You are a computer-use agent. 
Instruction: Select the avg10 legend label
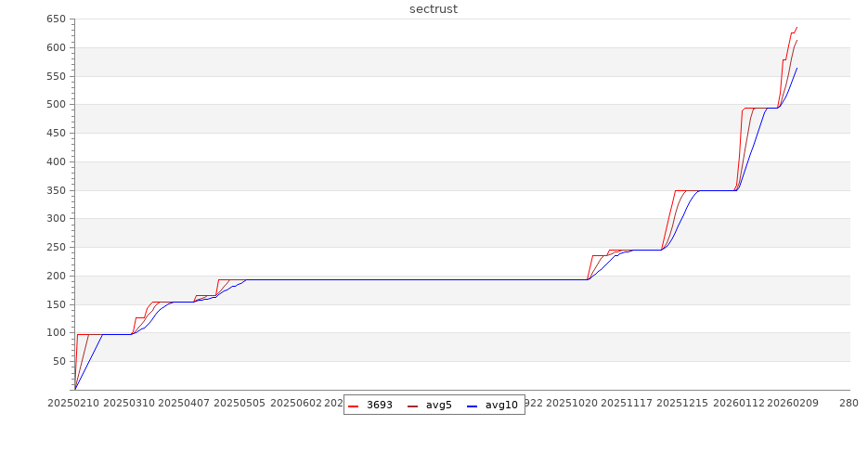coord(501,406)
